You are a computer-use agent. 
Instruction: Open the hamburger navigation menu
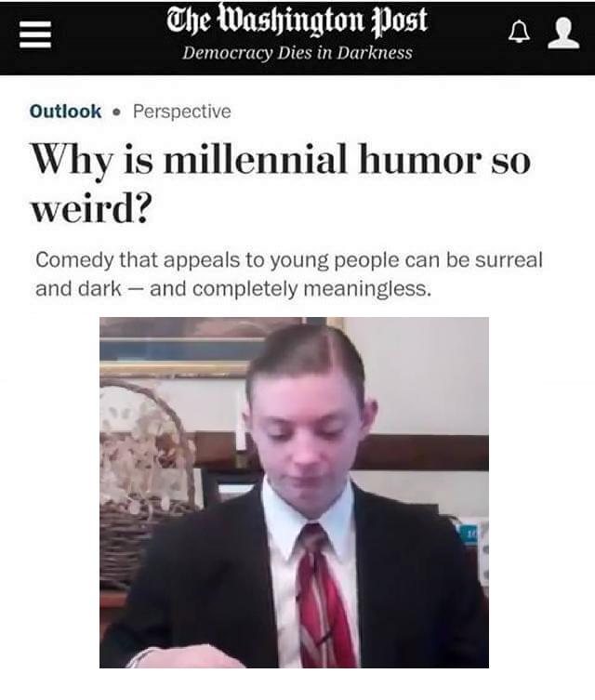tap(35, 34)
